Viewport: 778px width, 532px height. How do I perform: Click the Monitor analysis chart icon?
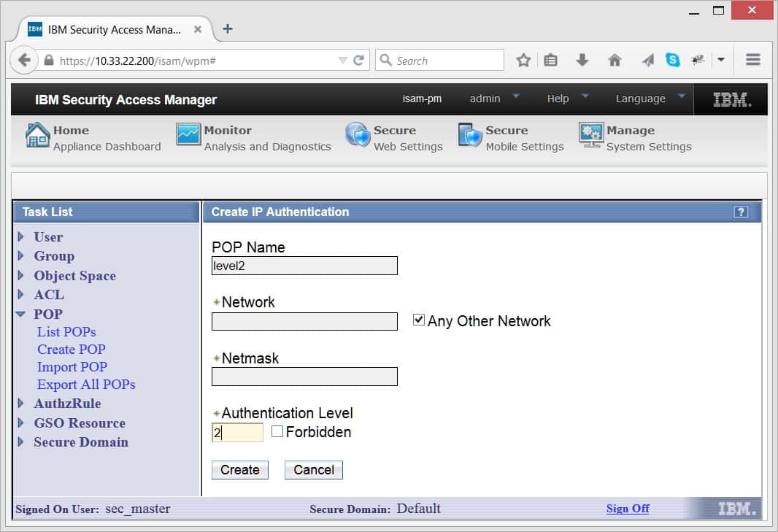point(188,136)
